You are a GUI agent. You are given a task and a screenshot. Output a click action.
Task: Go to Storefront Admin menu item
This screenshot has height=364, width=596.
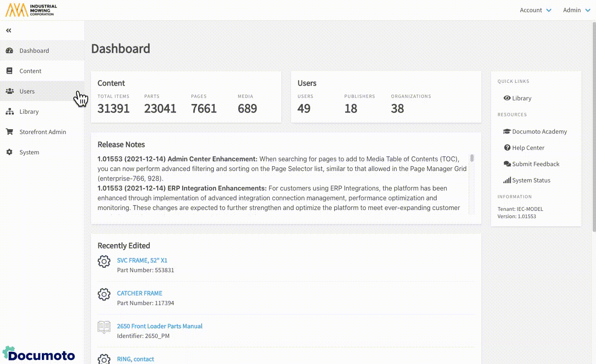click(x=43, y=132)
